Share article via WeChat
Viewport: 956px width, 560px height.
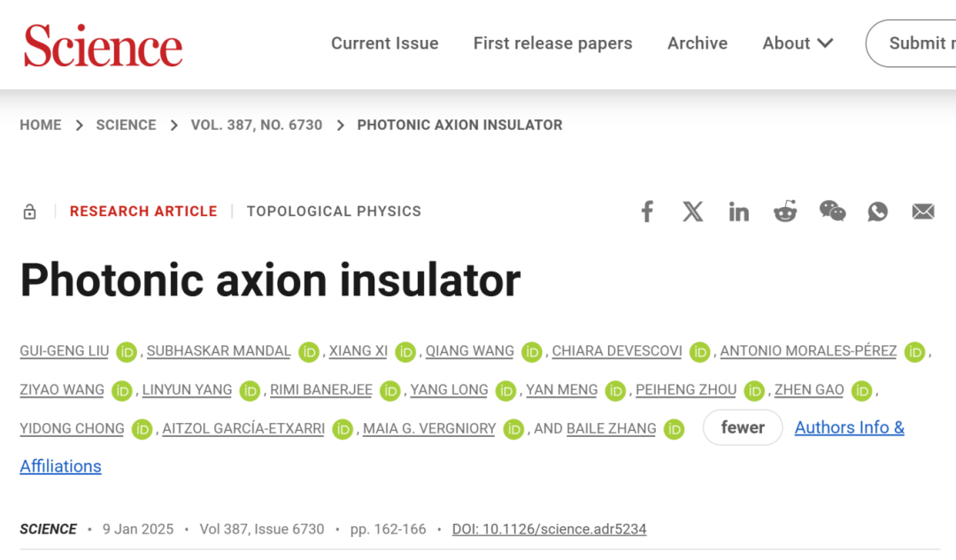click(832, 211)
